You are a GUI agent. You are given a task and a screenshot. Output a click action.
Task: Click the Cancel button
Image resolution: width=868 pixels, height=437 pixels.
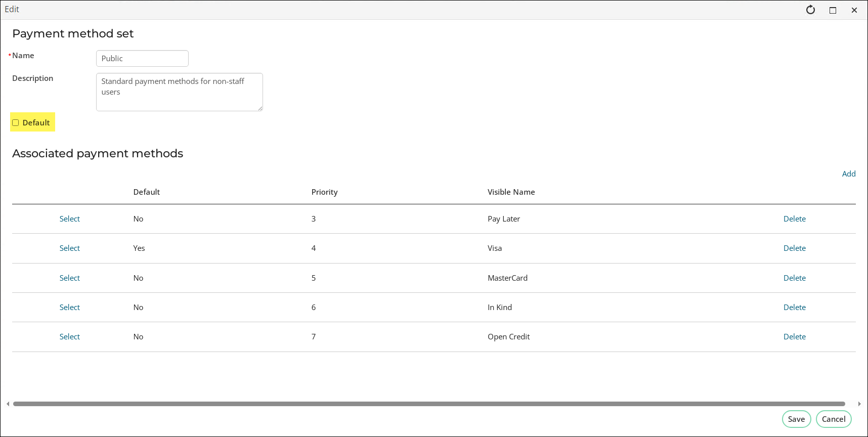(834, 419)
